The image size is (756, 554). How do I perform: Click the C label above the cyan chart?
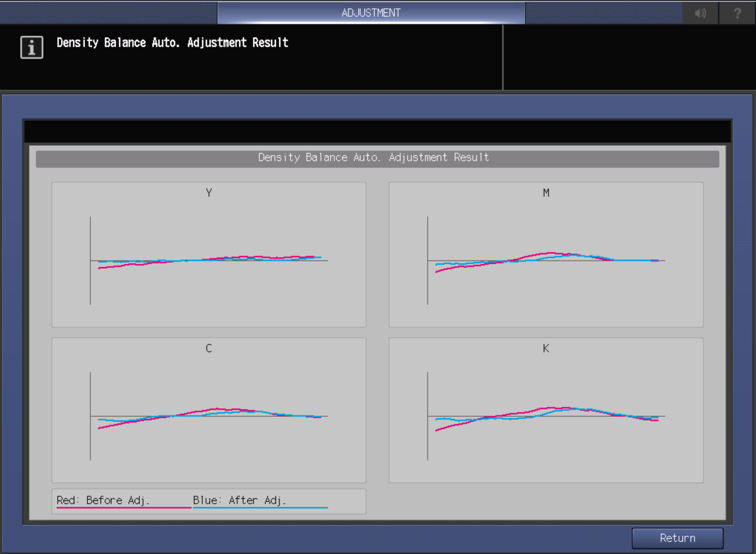(x=209, y=349)
